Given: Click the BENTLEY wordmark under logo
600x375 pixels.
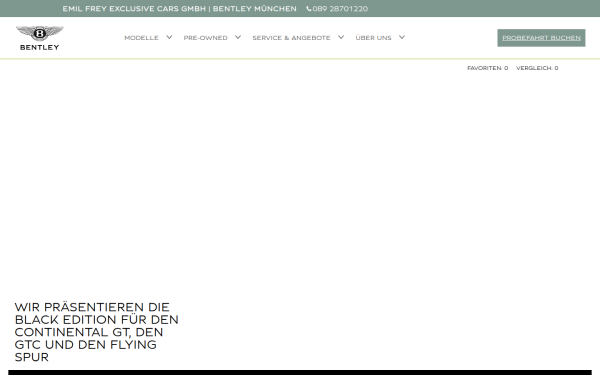Looking at the screenshot, I should pyautogui.click(x=39, y=47).
